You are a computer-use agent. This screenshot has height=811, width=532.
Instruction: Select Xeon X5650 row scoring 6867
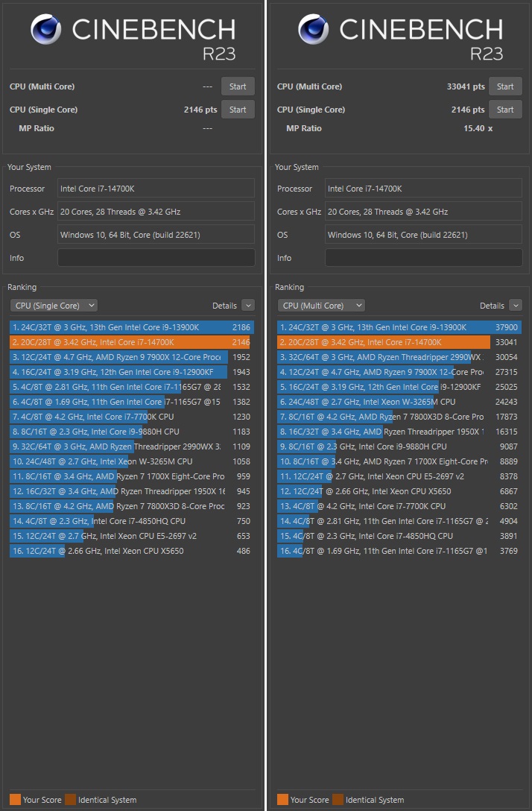(399, 491)
